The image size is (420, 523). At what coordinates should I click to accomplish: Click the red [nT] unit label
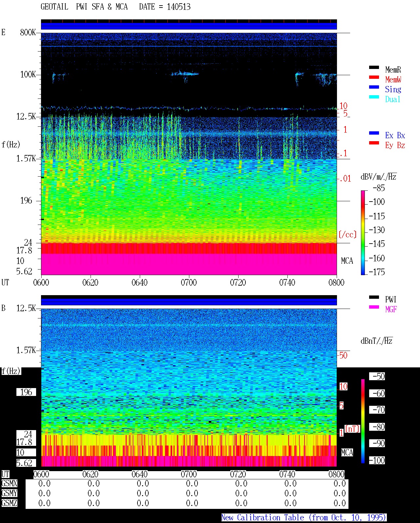coord(352,429)
